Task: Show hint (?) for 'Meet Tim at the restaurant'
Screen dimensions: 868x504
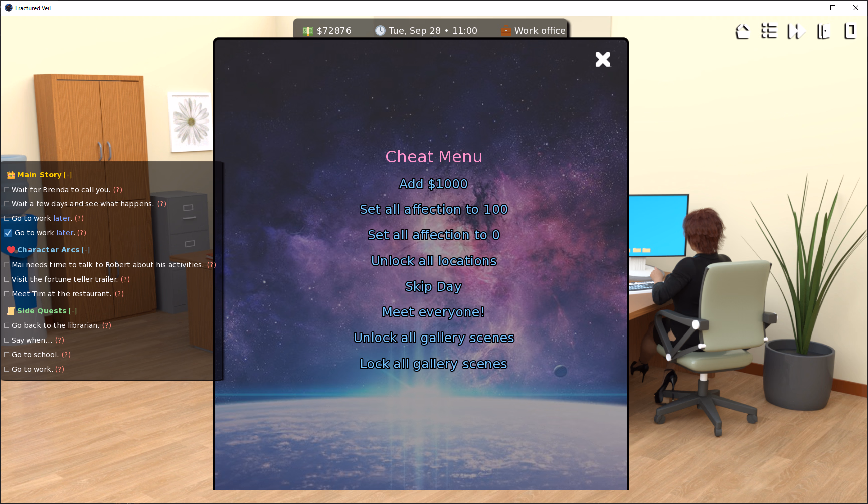Action: [119, 294]
